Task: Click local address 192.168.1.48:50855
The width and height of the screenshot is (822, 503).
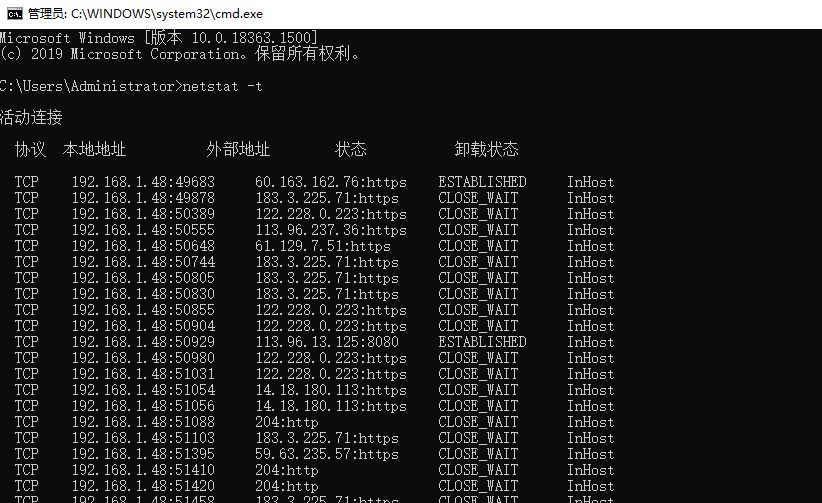Action: [x=143, y=310]
